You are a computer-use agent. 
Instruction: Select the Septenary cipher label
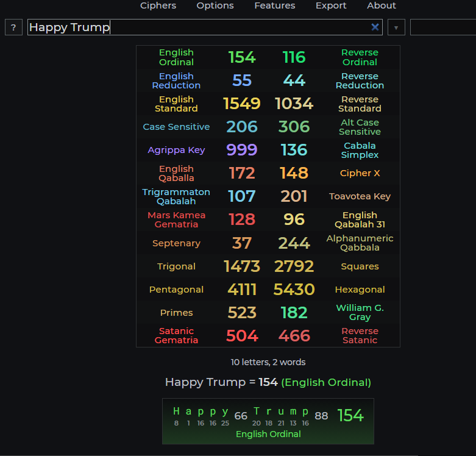(x=176, y=243)
